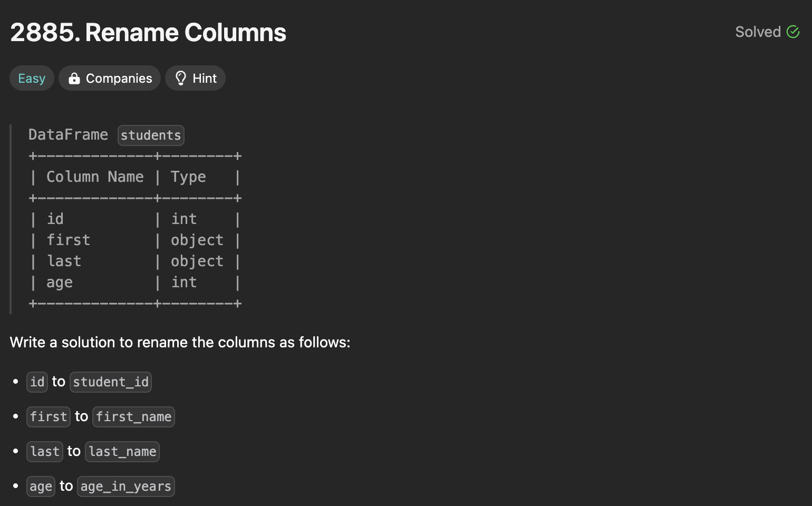This screenshot has width=812, height=506.
Task: Click the 'age_in_years' code tag
Action: pyautogui.click(x=126, y=486)
